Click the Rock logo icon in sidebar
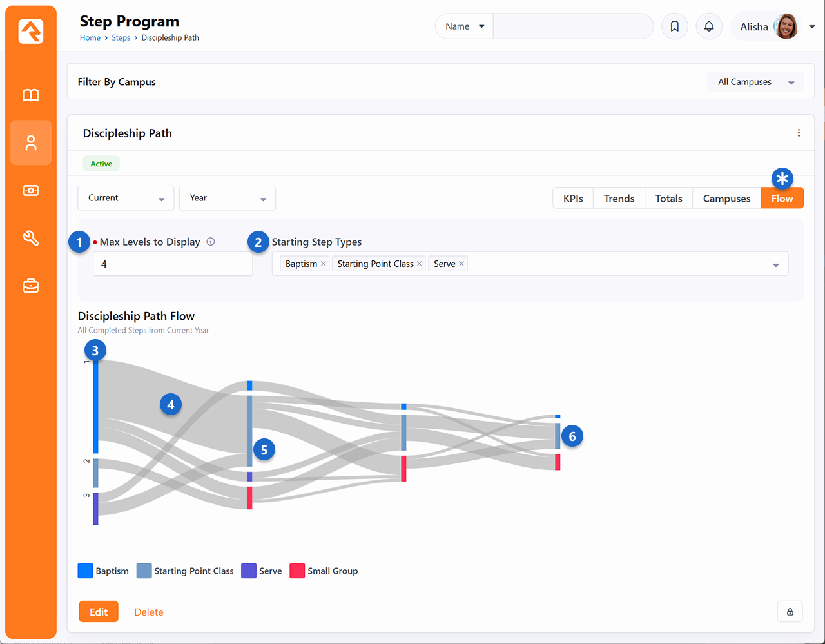Screen dimensions: 825x644 (31, 31)
